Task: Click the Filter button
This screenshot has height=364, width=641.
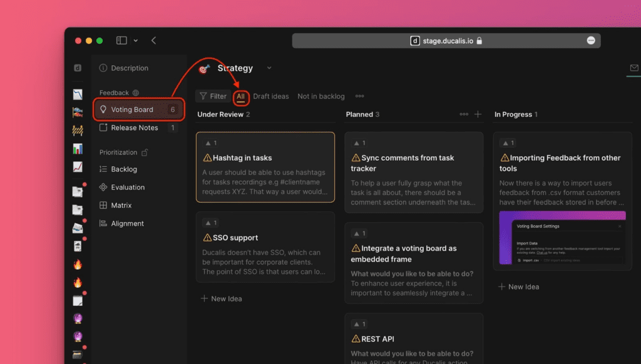Action: pos(213,96)
